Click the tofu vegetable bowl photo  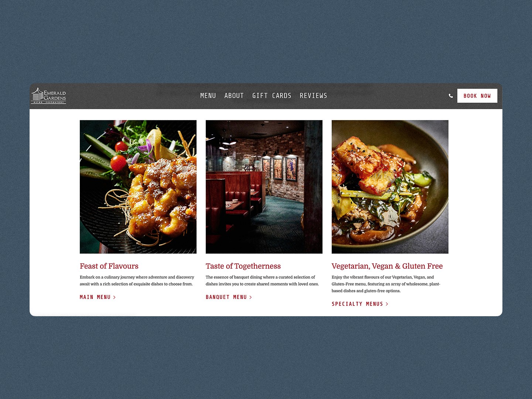(390, 187)
